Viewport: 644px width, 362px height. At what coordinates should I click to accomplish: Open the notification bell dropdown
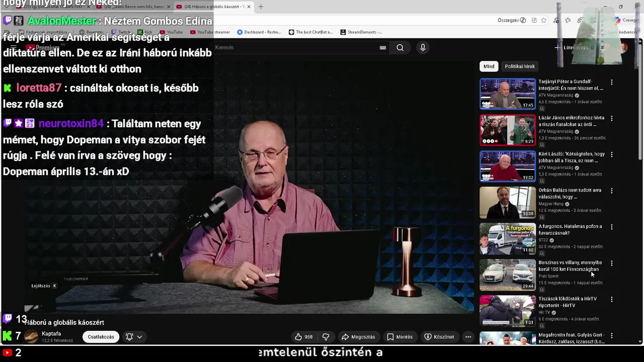coord(134,337)
